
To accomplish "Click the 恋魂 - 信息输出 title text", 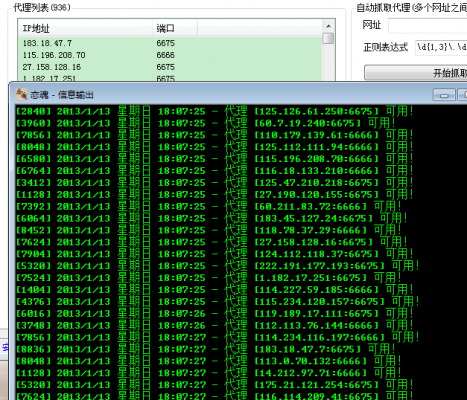I will tap(62, 95).
